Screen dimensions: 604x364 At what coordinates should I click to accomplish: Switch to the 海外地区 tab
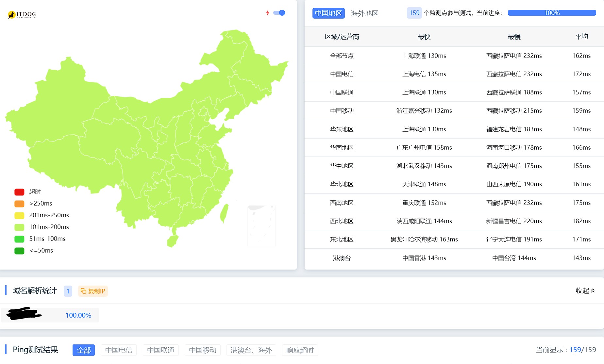pos(364,13)
